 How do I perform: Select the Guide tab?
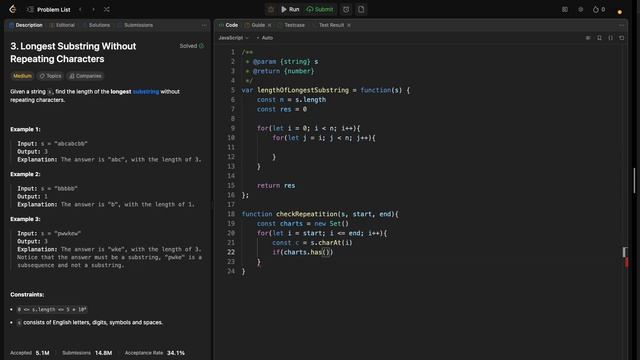(x=255, y=25)
